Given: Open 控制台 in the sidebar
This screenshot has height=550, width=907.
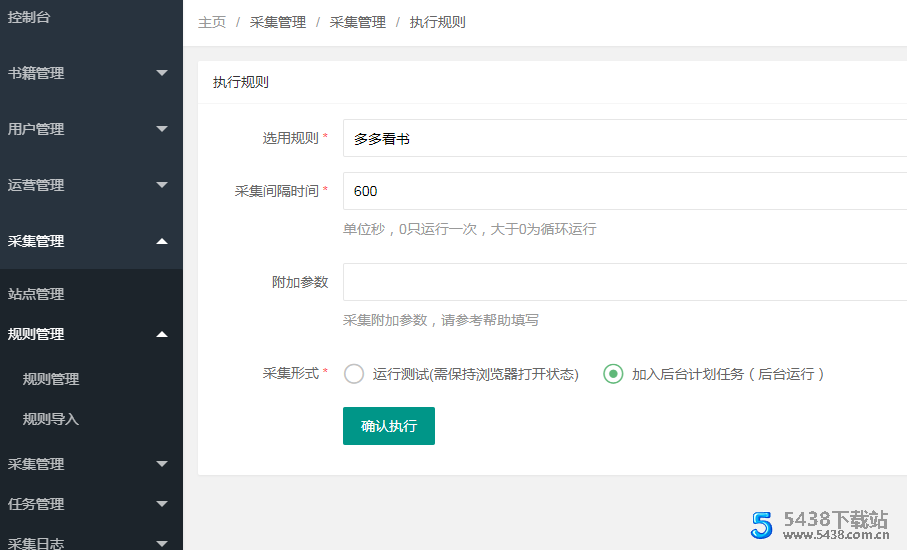Looking at the screenshot, I should [x=29, y=17].
